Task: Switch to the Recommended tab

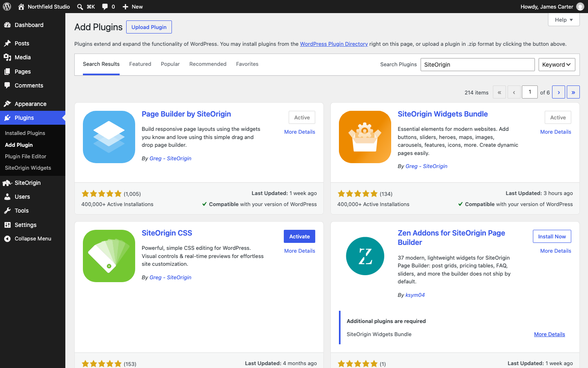Action: tap(208, 64)
